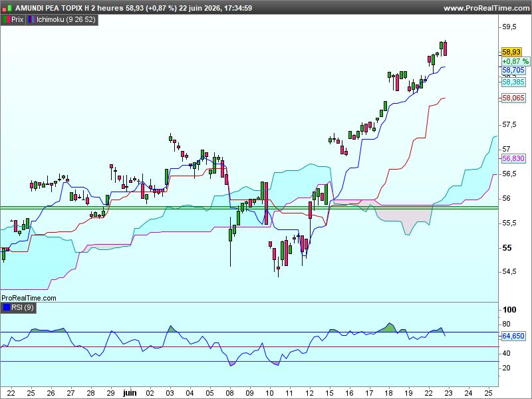Click the juin month label on time axis
The image size is (532, 399).
click(x=130, y=393)
